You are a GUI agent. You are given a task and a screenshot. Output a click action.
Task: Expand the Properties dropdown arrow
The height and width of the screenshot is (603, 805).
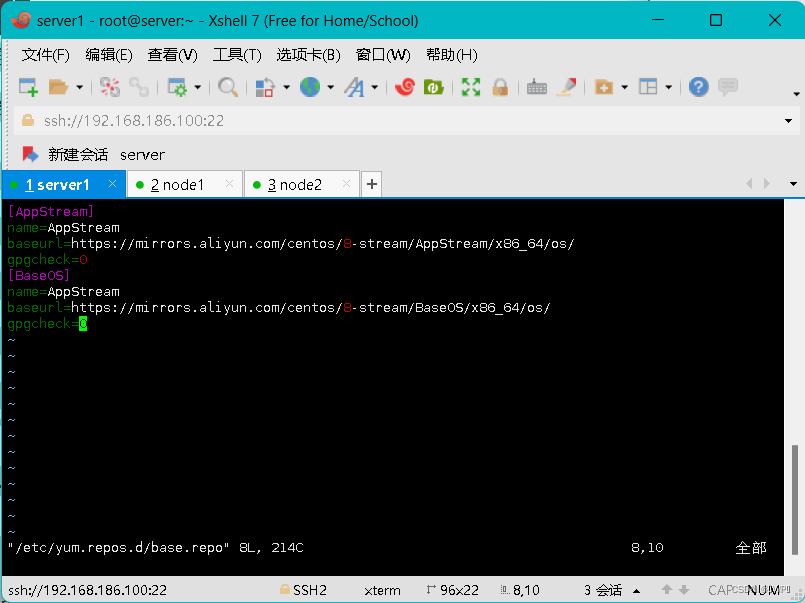(x=198, y=88)
